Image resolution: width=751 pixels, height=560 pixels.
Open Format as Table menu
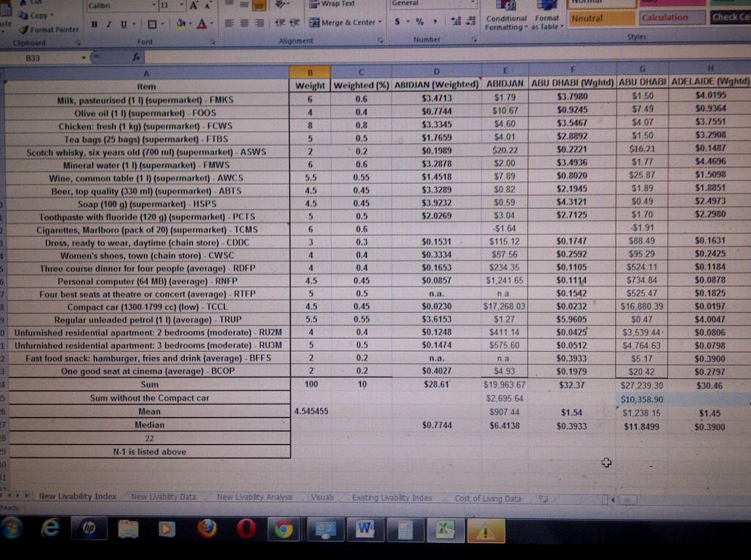tap(547, 15)
